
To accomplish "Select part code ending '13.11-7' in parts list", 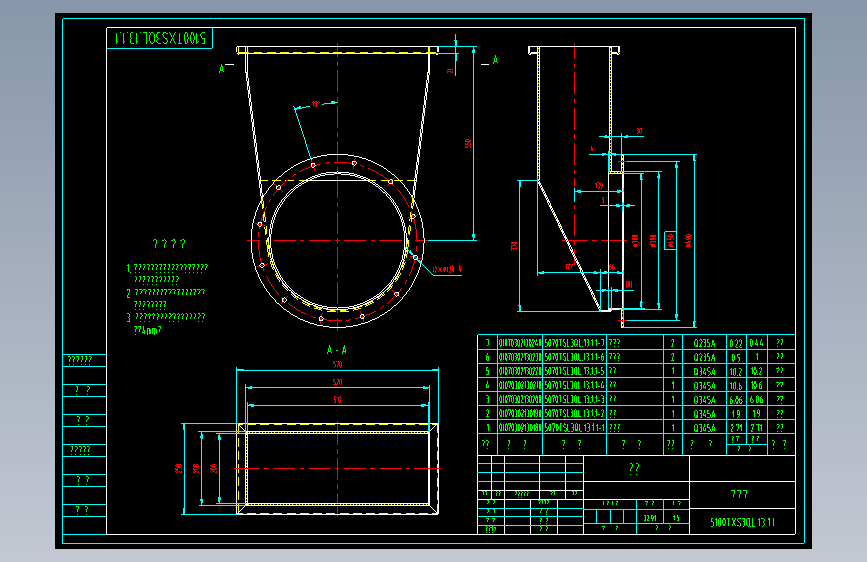I will coord(574,343).
